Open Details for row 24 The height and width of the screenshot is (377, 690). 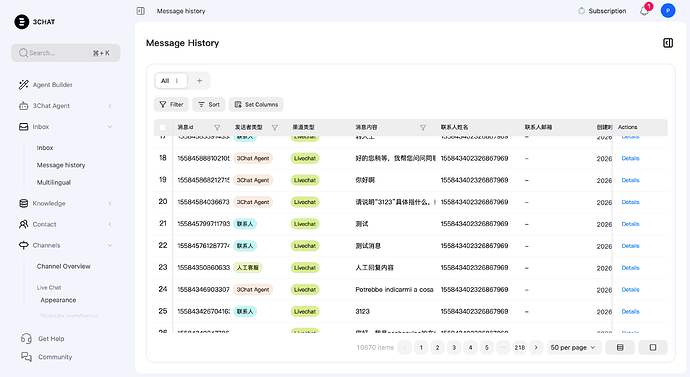[x=630, y=290]
